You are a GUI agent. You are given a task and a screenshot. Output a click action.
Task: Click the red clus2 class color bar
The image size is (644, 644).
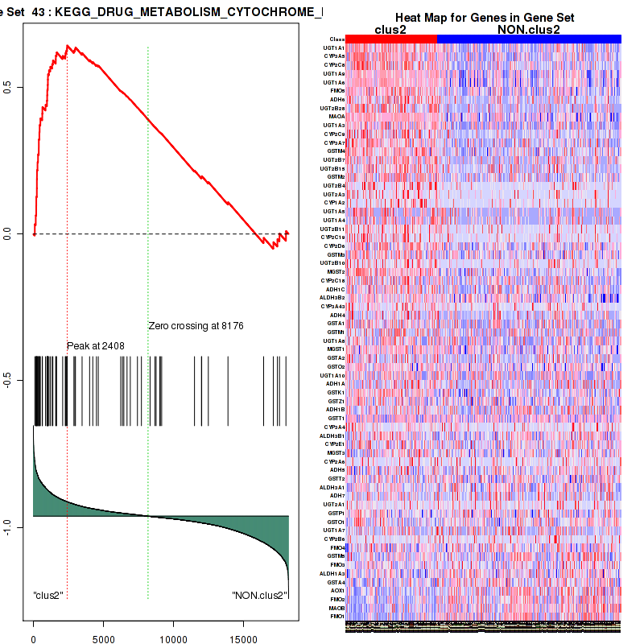[392, 39]
